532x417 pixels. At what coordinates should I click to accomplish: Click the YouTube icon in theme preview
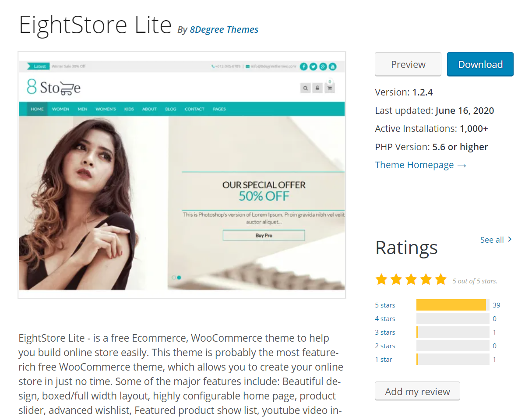tap(332, 67)
